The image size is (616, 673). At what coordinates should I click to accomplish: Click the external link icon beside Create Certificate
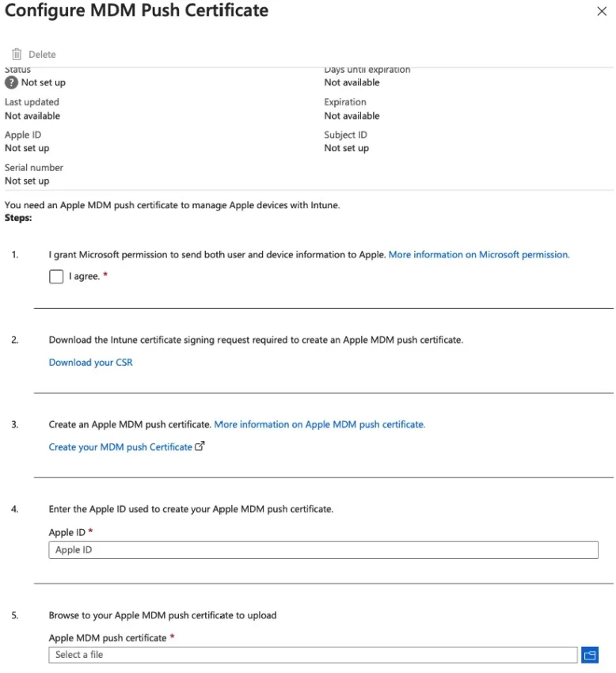[x=200, y=447]
